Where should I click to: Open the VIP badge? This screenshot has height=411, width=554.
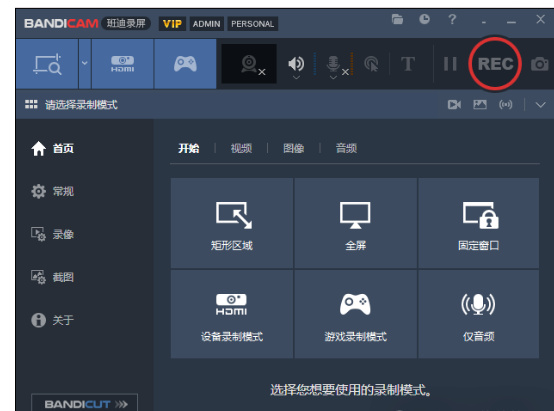coord(172,24)
